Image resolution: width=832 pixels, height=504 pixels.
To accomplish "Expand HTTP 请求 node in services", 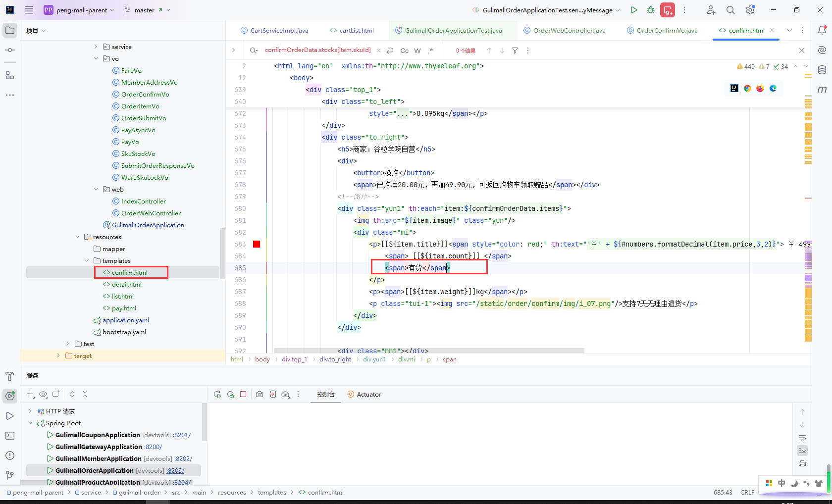I will 30,411.
